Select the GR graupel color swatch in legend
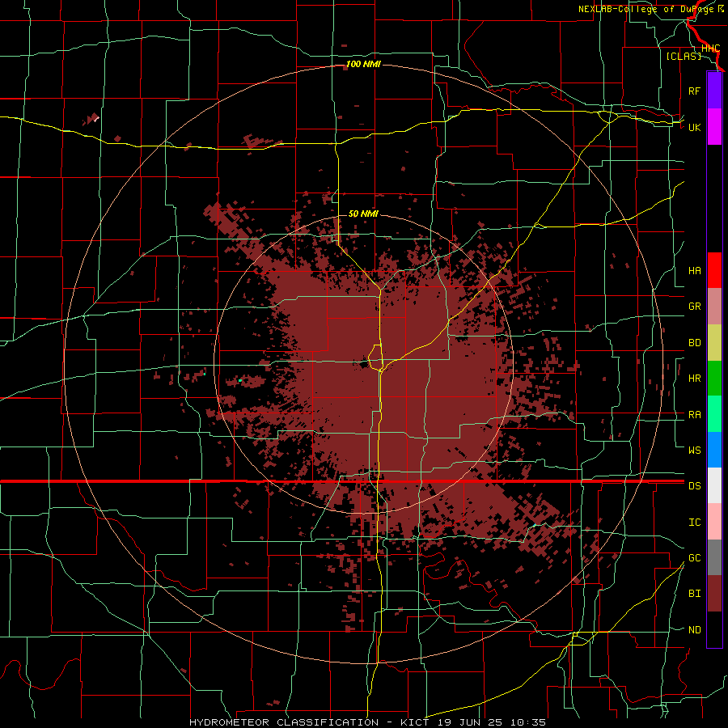 [714, 307]
